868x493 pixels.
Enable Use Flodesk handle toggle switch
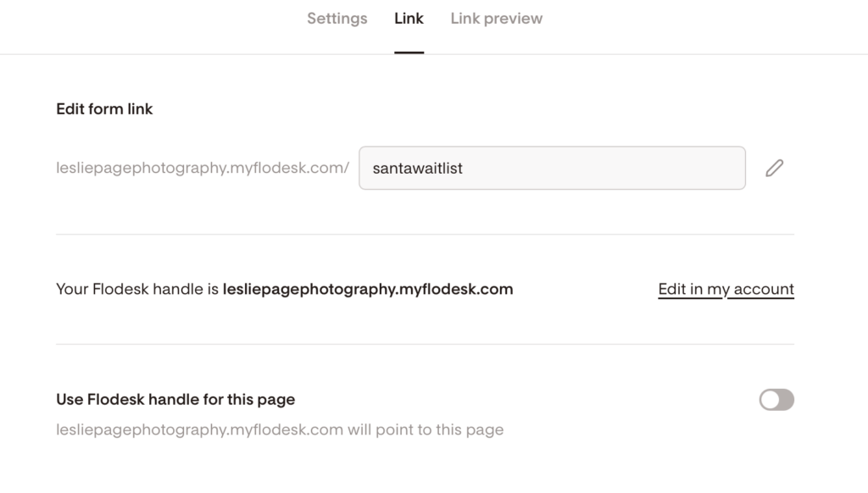(776, 400)
